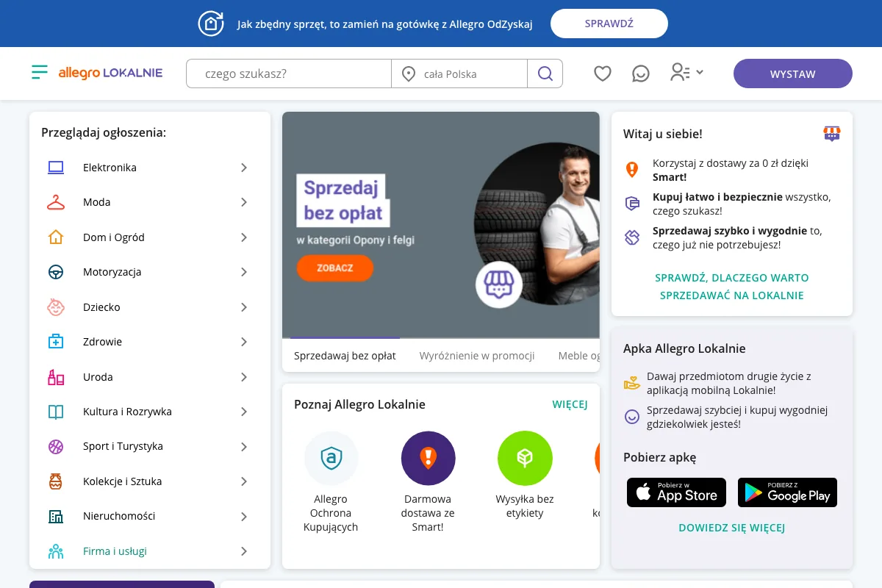Open favorites via the heart icon
The height and width of the screenshot is (588, 882).
coord(603,73)
